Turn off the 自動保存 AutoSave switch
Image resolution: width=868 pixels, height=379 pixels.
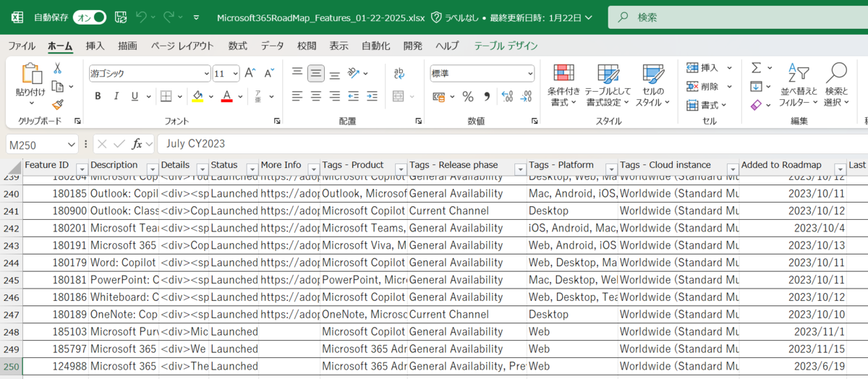point(89,17)
